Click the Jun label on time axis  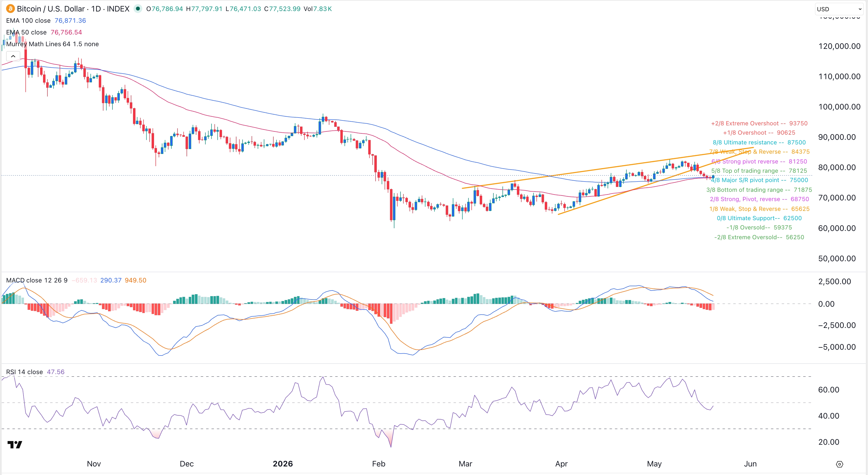(x=750, y=464)
